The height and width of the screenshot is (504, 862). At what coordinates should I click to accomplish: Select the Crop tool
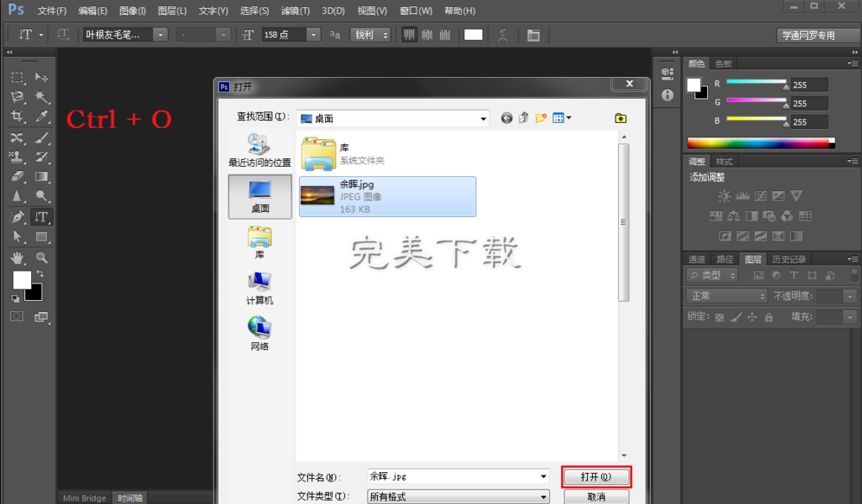17,117
